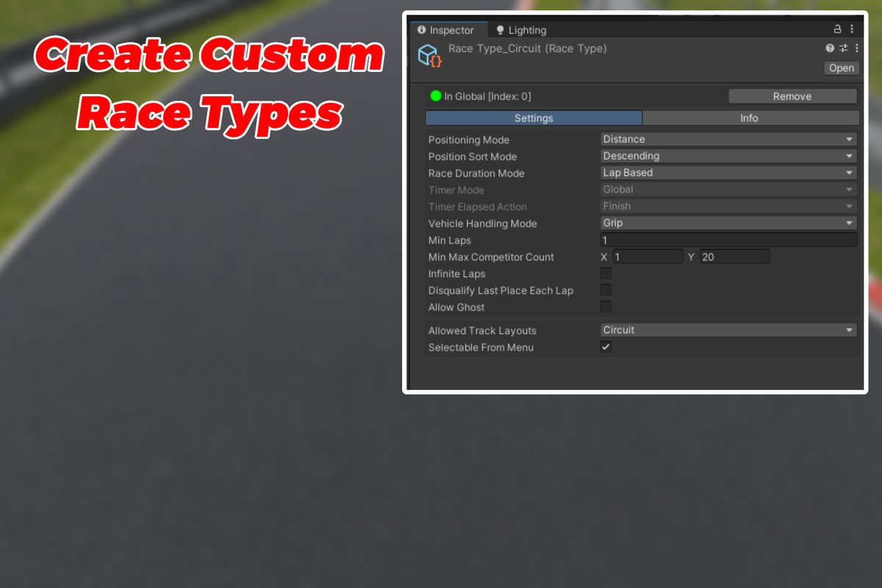Enable Disqualify Last Place Each Lap
The height and width of the screenshot is (588, 882).
(x=606, y=290)
